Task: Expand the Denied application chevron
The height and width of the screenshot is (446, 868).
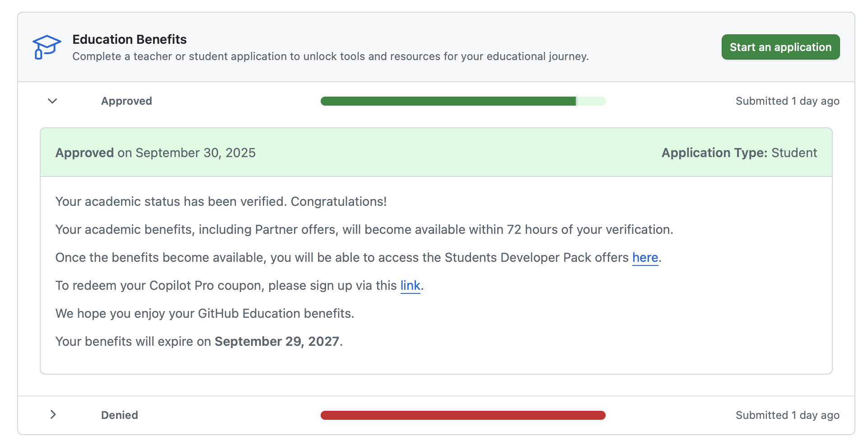Action: pyautogui.click(x=53, y=414)
